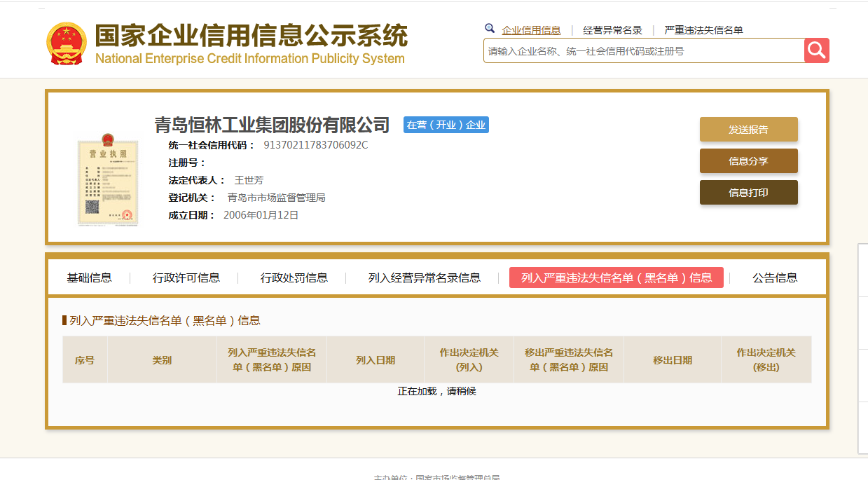Image resolution: width=868 pixels, height=480 pixels.
Task: Click the site title 国家企业信用信息公示系统
Action: click(251, 35)
